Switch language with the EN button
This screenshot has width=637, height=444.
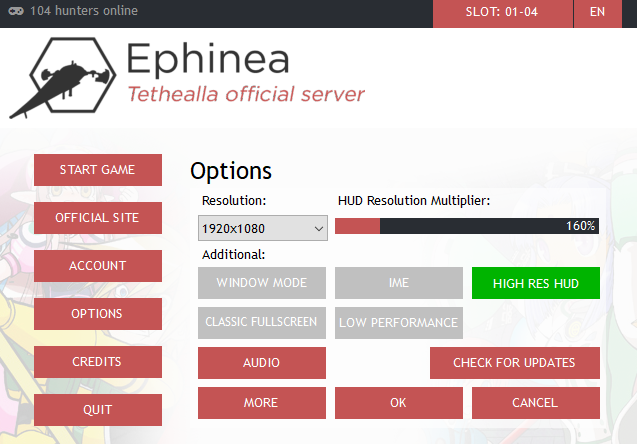(598, 13)
